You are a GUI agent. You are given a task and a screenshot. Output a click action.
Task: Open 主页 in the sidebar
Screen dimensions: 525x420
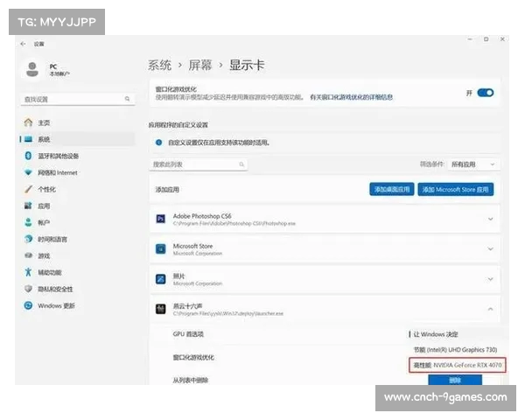[x=78, y=122]
